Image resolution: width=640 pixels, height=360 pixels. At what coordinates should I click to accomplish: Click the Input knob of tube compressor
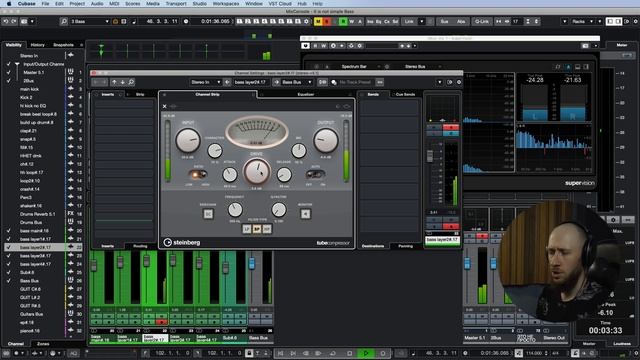click(188, 140)
